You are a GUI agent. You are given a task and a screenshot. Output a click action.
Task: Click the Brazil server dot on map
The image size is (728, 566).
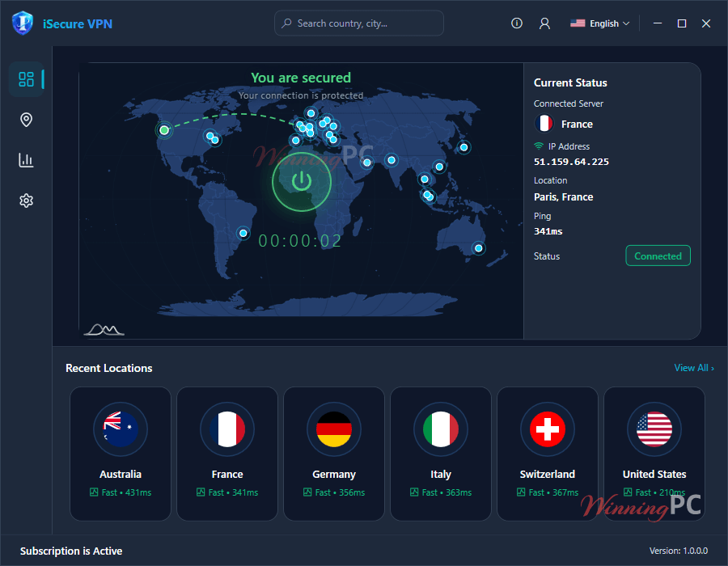(243, 233)
